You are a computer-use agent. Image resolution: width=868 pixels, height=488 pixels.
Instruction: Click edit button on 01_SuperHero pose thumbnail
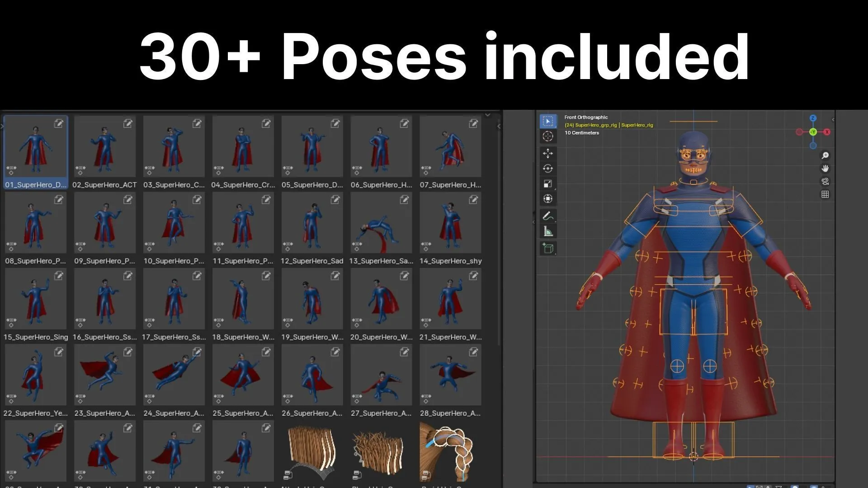pyautogui.click(x=58, y=123)
